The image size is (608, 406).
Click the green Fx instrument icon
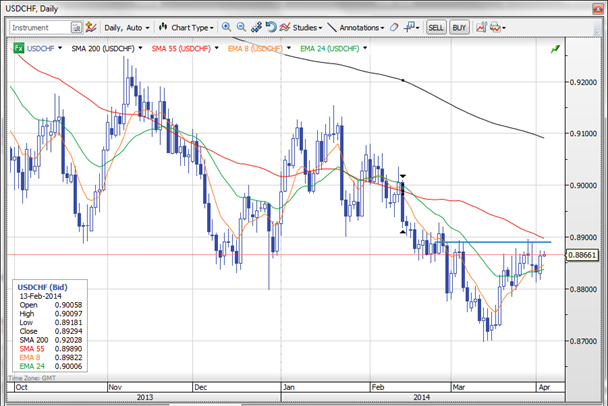click(x=18, y=48)
